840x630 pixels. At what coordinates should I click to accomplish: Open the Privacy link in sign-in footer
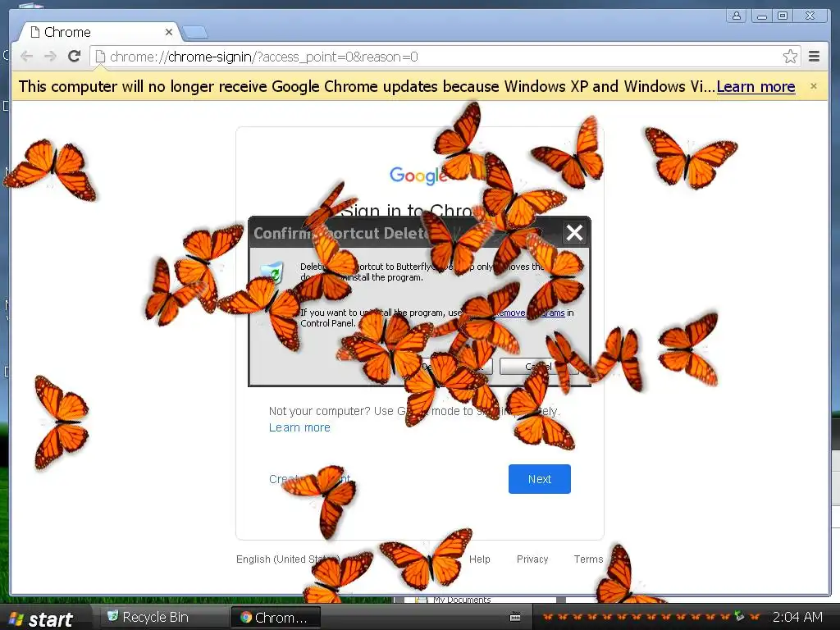532,559
